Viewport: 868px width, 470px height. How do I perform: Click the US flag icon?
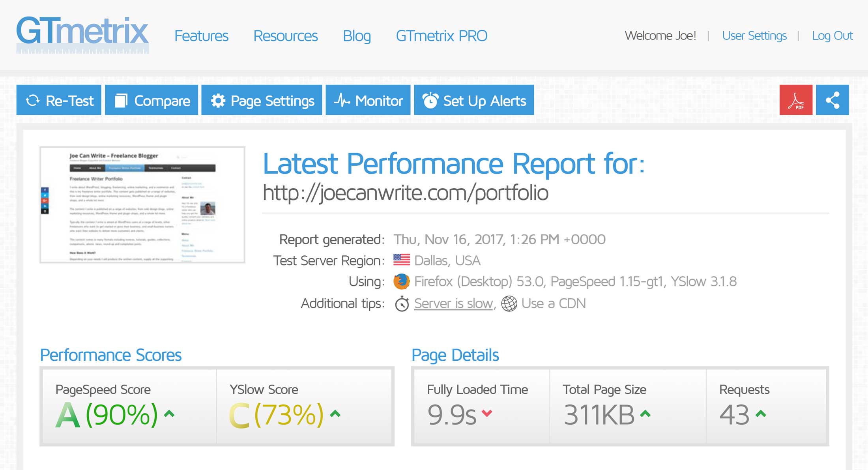(402, 260)
